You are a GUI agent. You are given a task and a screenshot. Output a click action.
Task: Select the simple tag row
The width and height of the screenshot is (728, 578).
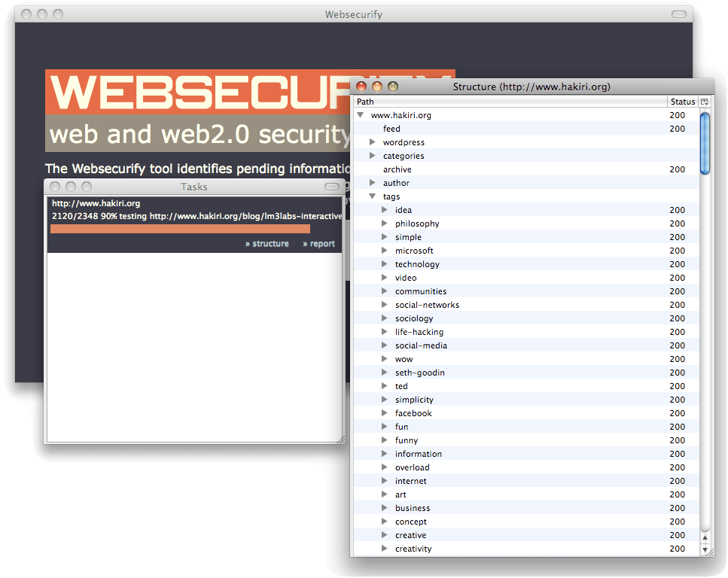[526, 237]
